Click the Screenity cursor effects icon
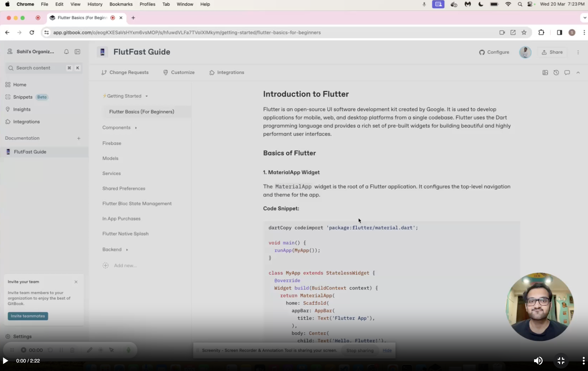The height and width of the screenshot is (371, 588). pyautogui.click(x=112, y=350)
